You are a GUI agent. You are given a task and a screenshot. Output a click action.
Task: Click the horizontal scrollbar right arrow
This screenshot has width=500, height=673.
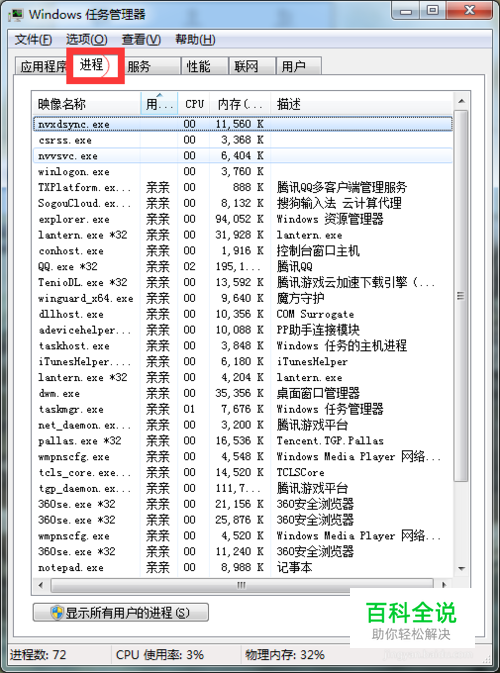[444, 585]
